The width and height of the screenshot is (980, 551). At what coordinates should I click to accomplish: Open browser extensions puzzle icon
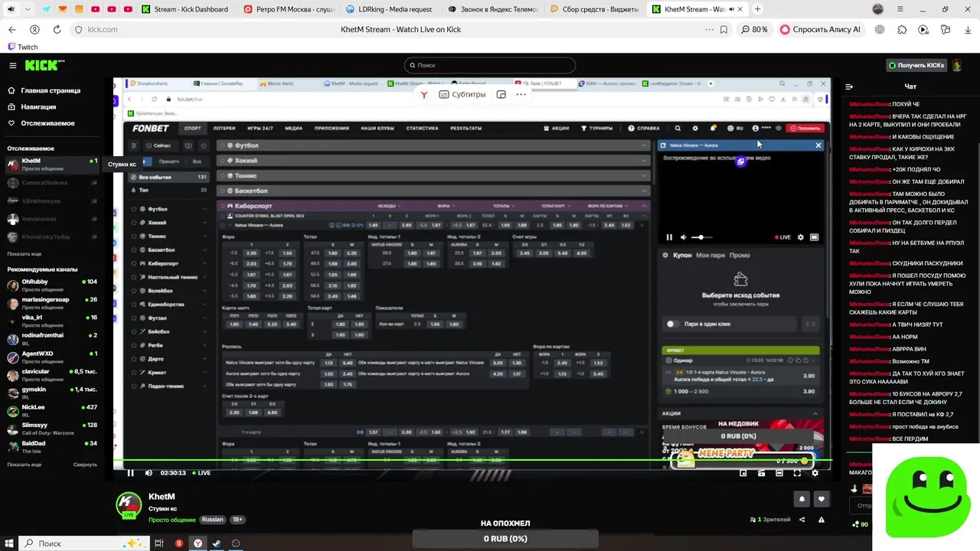point(902,30)
